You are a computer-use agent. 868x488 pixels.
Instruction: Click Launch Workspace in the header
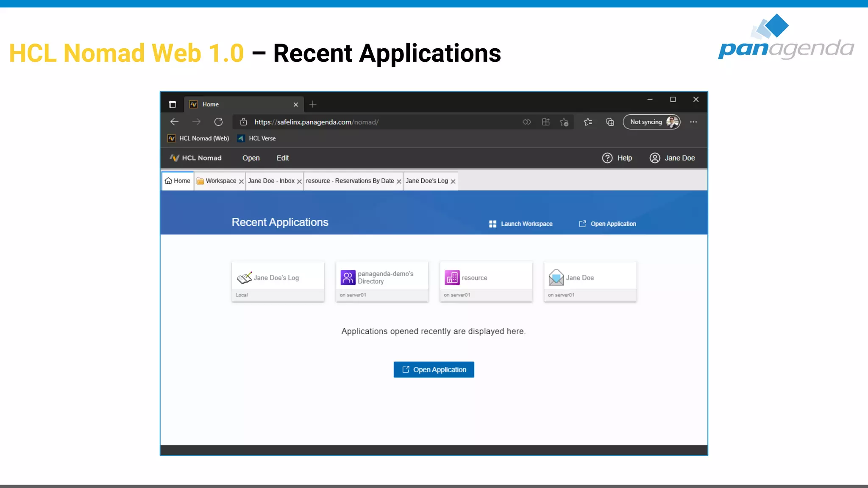[x=521, y=224]
